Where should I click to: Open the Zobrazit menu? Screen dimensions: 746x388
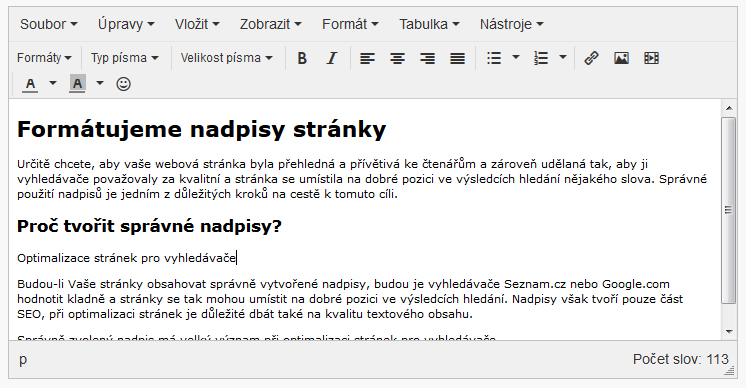[x=270, y=24]
